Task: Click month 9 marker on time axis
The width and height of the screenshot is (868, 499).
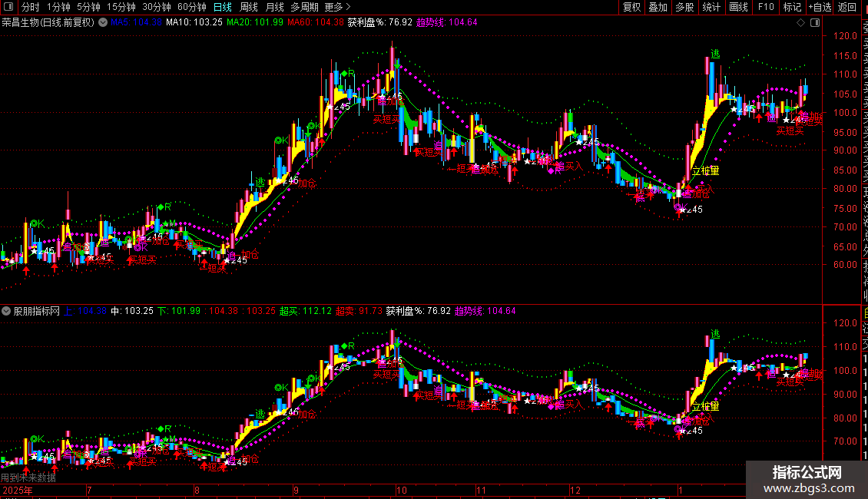Action: click(297, 490)
